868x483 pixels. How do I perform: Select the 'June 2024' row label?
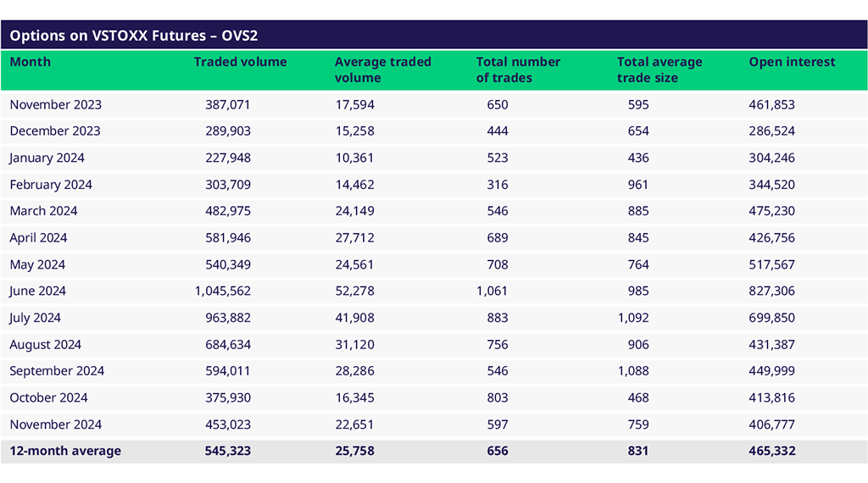click(x=38, y=291)
